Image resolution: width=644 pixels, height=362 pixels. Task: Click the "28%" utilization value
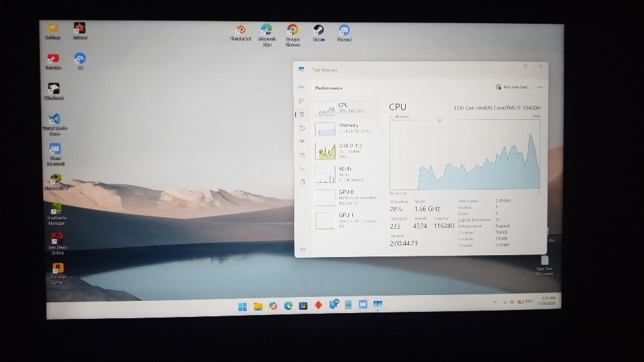coord(395,209)
